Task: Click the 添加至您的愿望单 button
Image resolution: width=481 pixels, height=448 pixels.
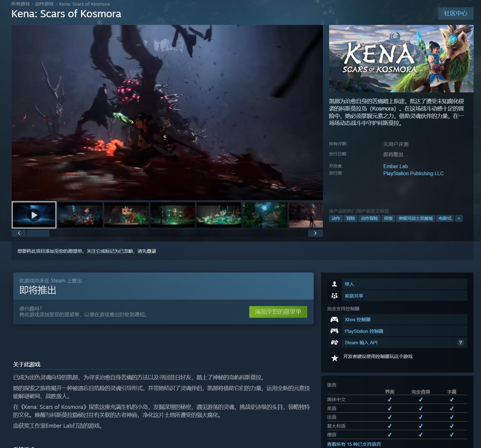Action: click(278, 312)
